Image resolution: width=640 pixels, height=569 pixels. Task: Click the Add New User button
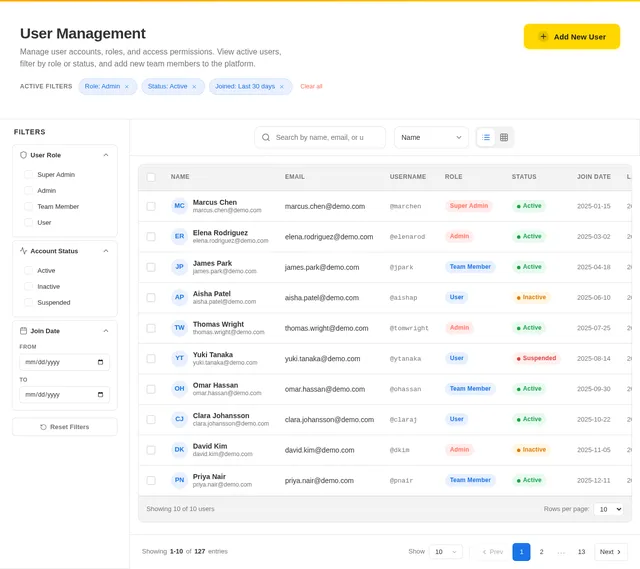(571, 37)
